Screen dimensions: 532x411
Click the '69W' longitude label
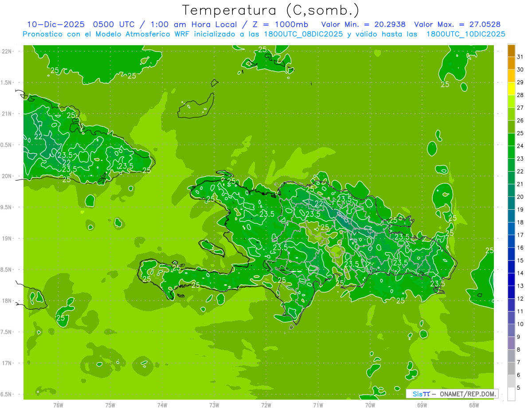coord(422,405)
